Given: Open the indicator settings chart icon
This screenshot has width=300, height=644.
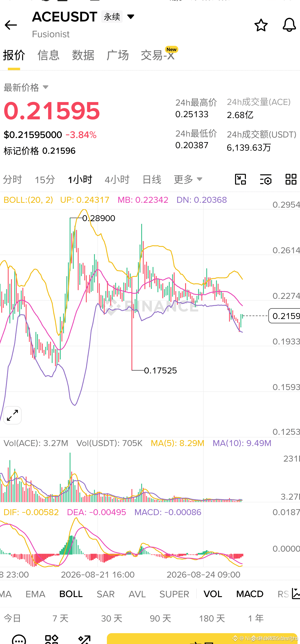Looking at the screenshot, I should coord(296,594).
